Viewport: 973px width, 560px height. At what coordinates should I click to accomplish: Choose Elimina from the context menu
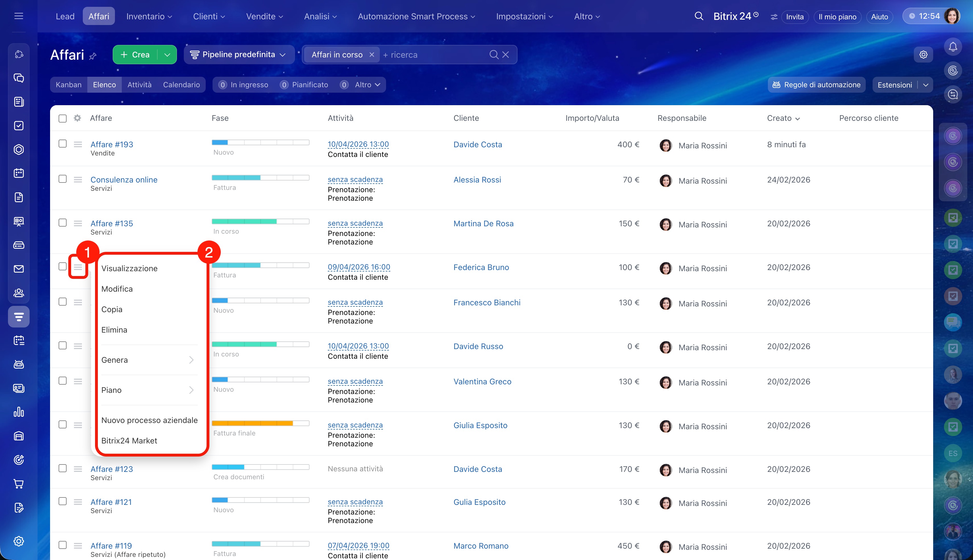click(114, 330)
